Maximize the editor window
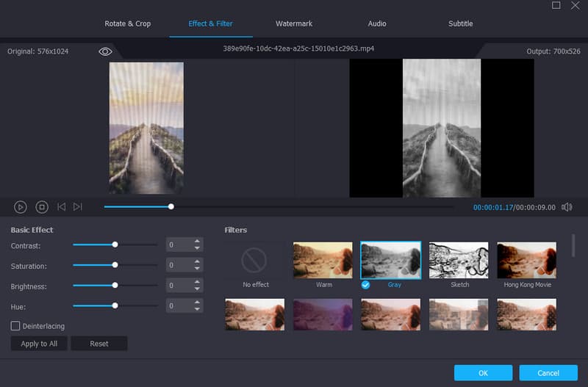 tap(556, 5)
